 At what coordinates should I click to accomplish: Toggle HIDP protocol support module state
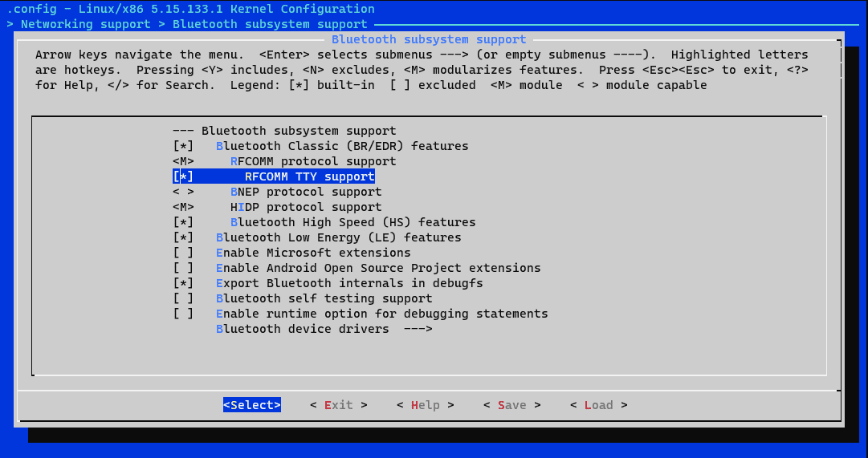(183, 207)
